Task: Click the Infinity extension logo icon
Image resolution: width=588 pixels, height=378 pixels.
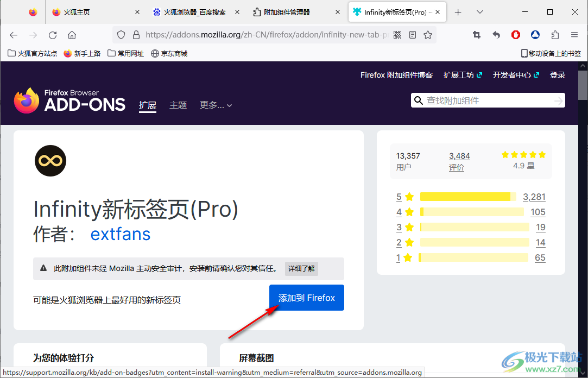Action: click(x=50, y=161)
